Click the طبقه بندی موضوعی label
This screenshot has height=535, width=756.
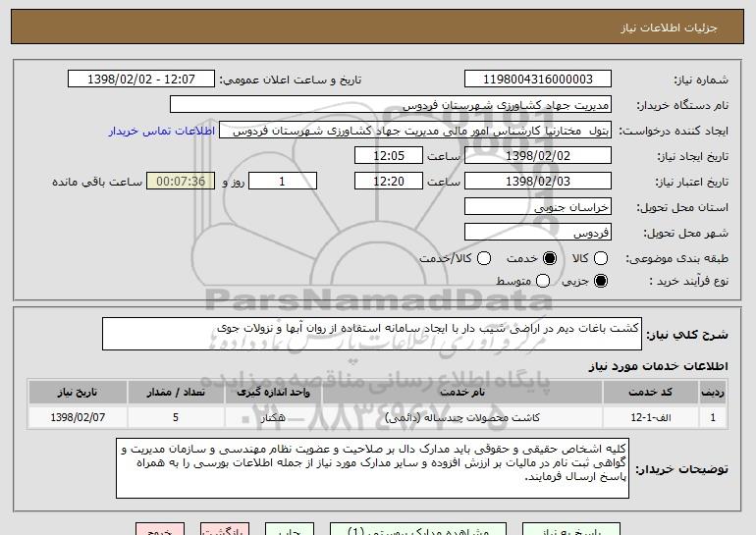[x=676, y=259]
